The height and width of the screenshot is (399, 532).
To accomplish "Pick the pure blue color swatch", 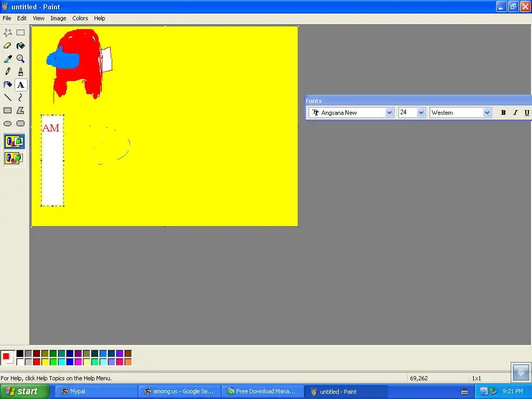I will click(70, 362).
